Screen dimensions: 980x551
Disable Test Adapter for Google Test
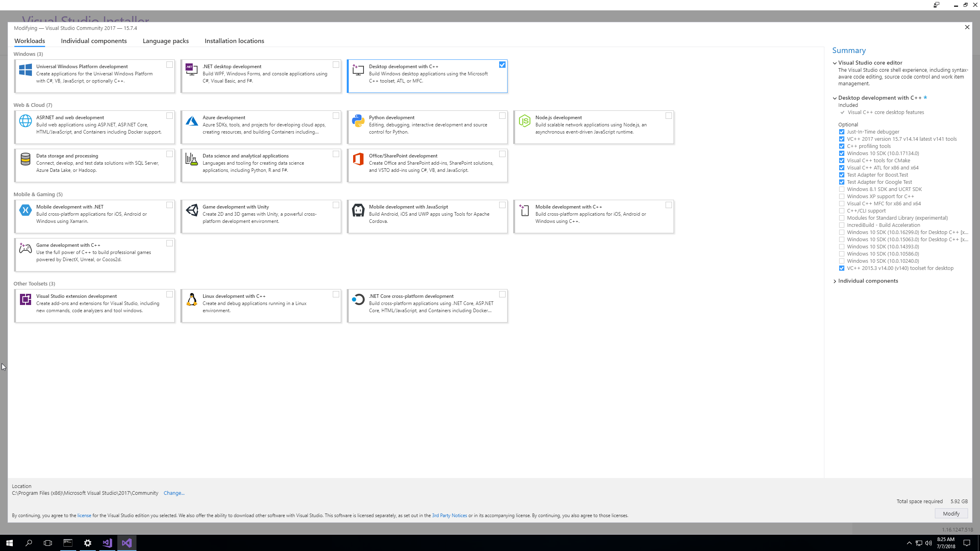coord(842,182)
